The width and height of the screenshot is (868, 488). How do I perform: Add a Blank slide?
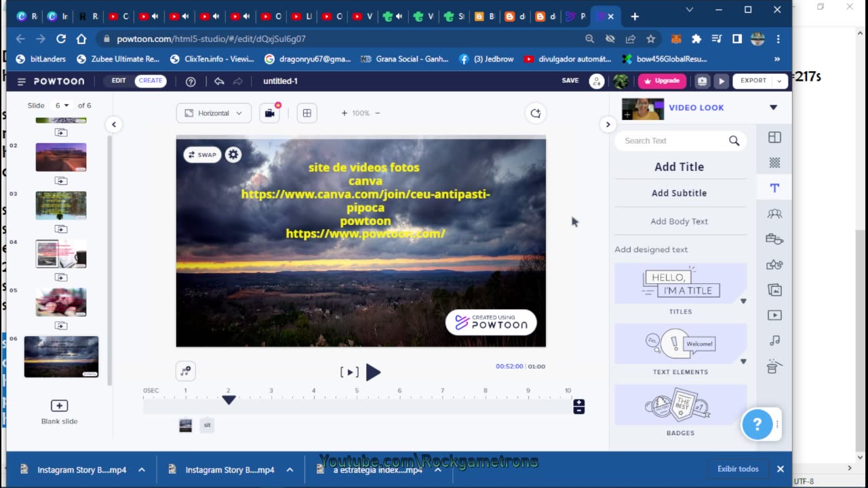pyautogui.click(x=60, y=411)
